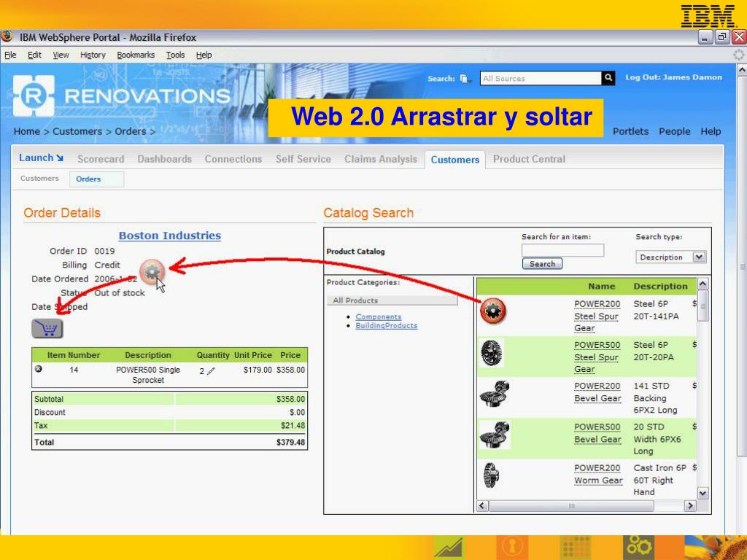The height and width of the screenshot is (560, 747).
Task: Edit quantity using the pencil icon
Action: tap(211, 370)
